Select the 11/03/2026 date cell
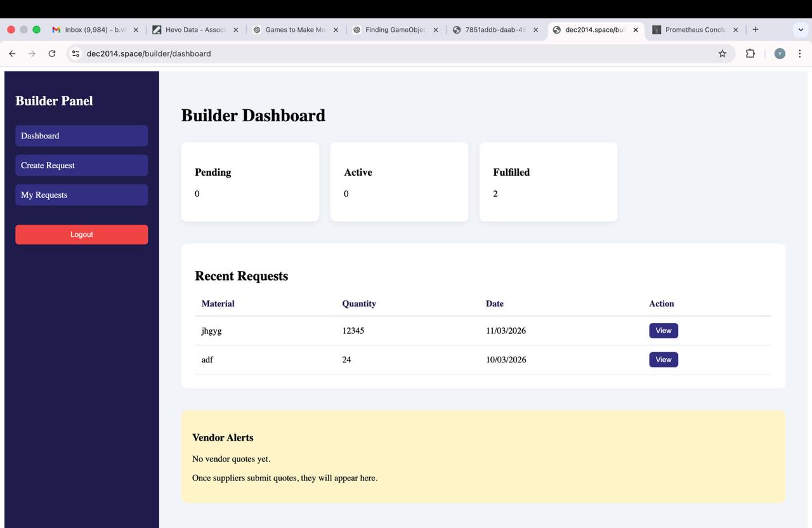The image size is (812, 528). (x=506, y=331)
